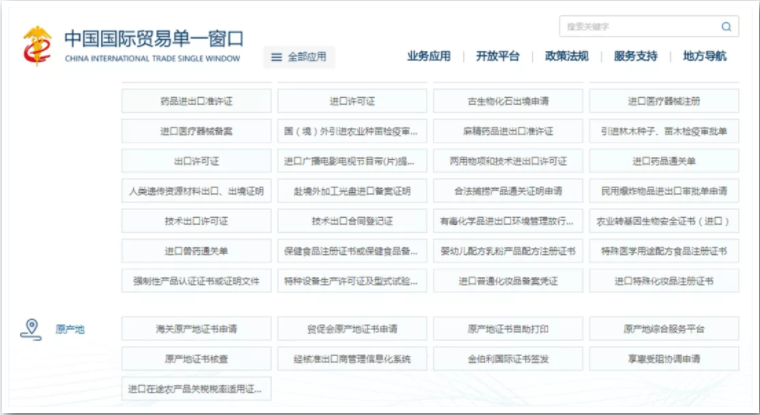The width and height of the screenshot is (760, 415).
Task: Open the 地方导航 navigation item
Action: click(x=705, y=56)
